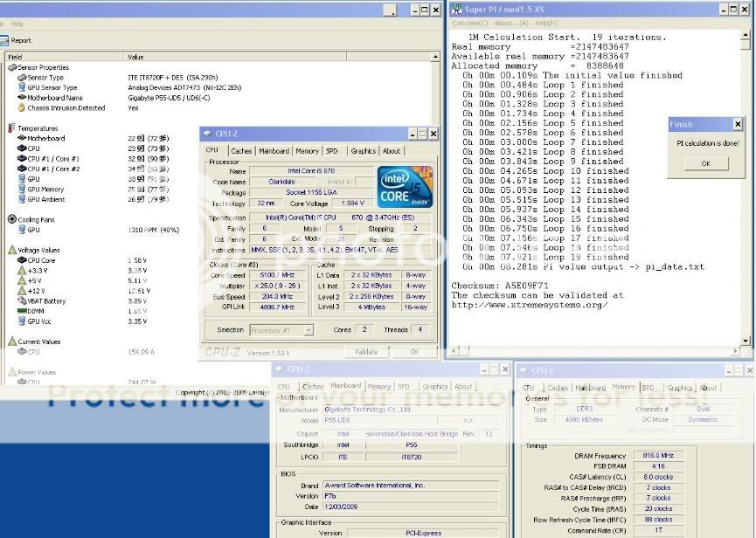Switch to Mainboard tab in front CPU-Z
Viewport: 756px width, 538px height.
[x=274, y=151]
